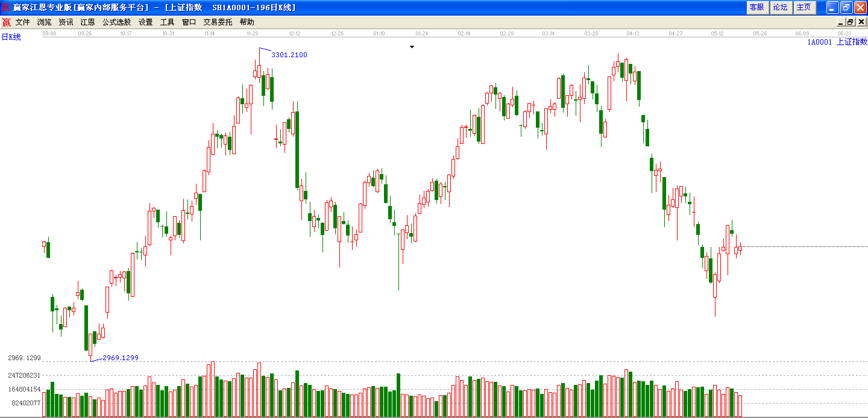Open the 资讯 menu

66,22
